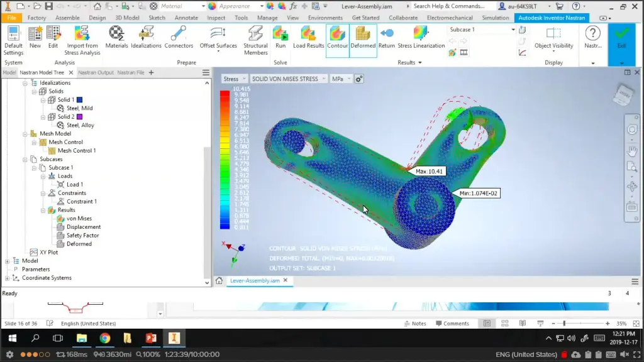Create a New analysis
Image resolution: width=644 pixels, height=362 pixels.
click(35, 37)
